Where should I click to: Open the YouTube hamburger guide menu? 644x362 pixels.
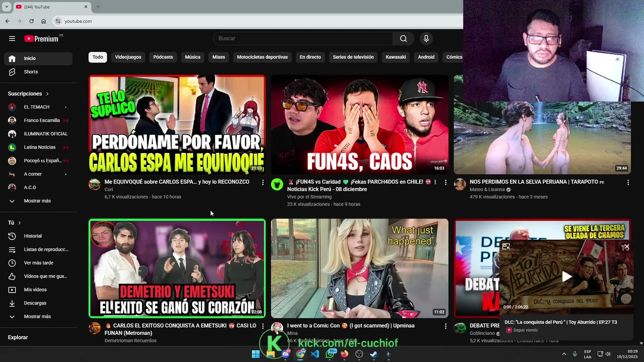pyautogui.click(x=12, y=39)
